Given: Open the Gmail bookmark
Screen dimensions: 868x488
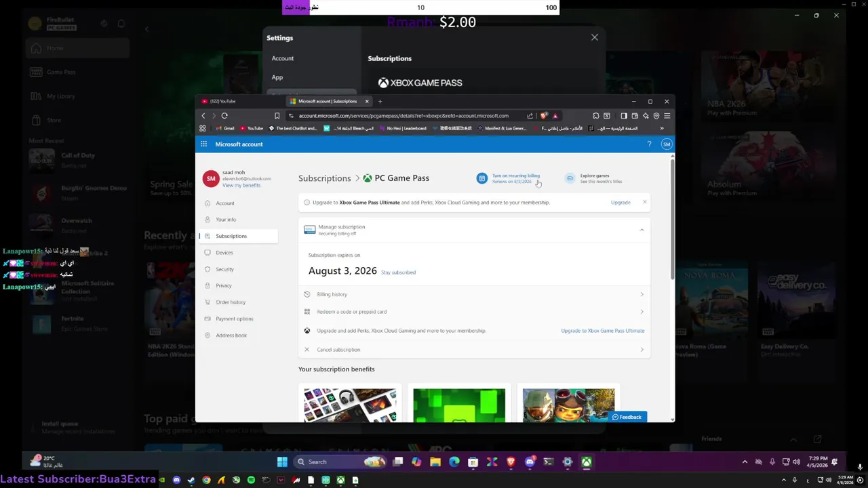Looking at the screenshot, I should (x=224, y=128).
